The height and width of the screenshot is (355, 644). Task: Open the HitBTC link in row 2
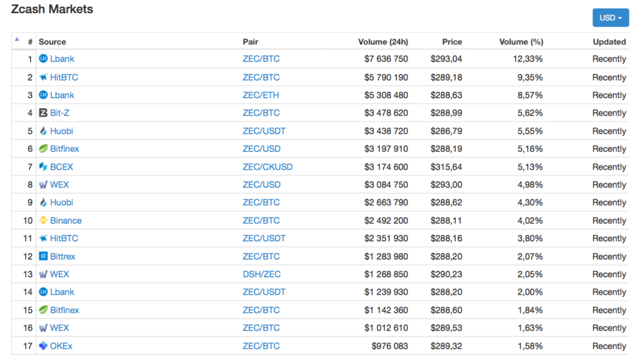(64, 77)
